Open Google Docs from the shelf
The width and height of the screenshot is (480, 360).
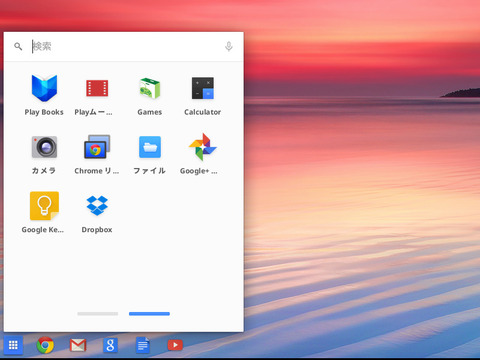click(143, 345)
